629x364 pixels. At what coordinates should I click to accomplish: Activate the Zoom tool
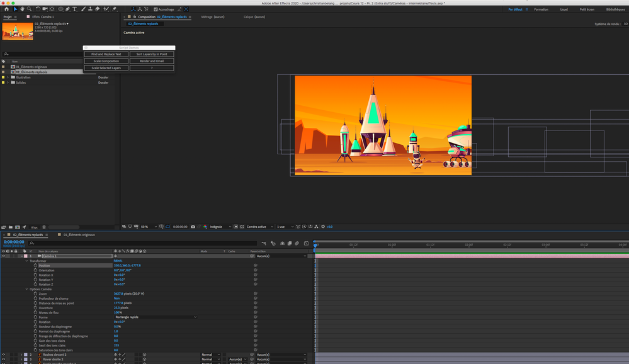point(30,9)
